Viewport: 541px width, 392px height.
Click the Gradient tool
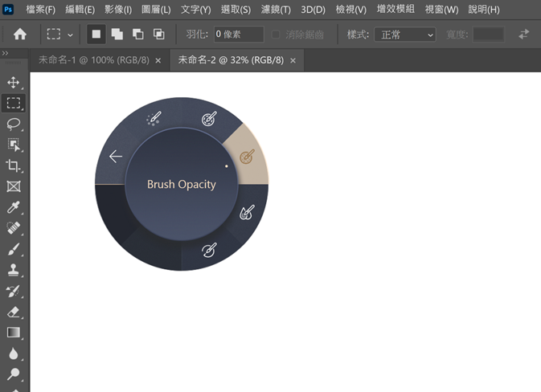coord(14,333)
